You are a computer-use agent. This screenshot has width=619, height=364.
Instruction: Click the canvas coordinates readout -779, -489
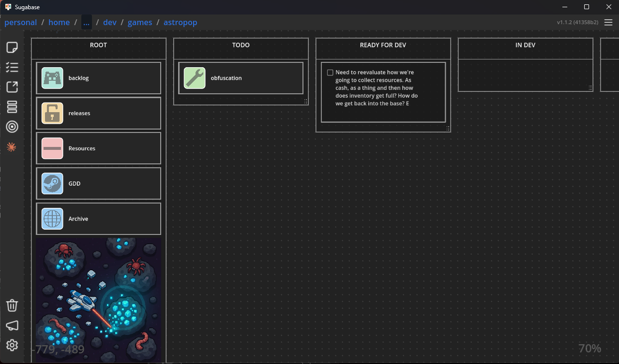pyautogui.click(x=58, y=349)
